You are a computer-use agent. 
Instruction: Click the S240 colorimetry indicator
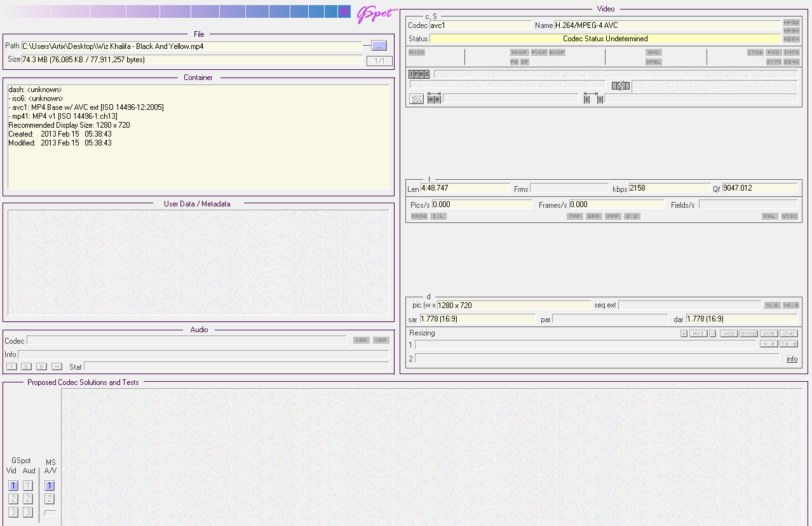(791, 62)
